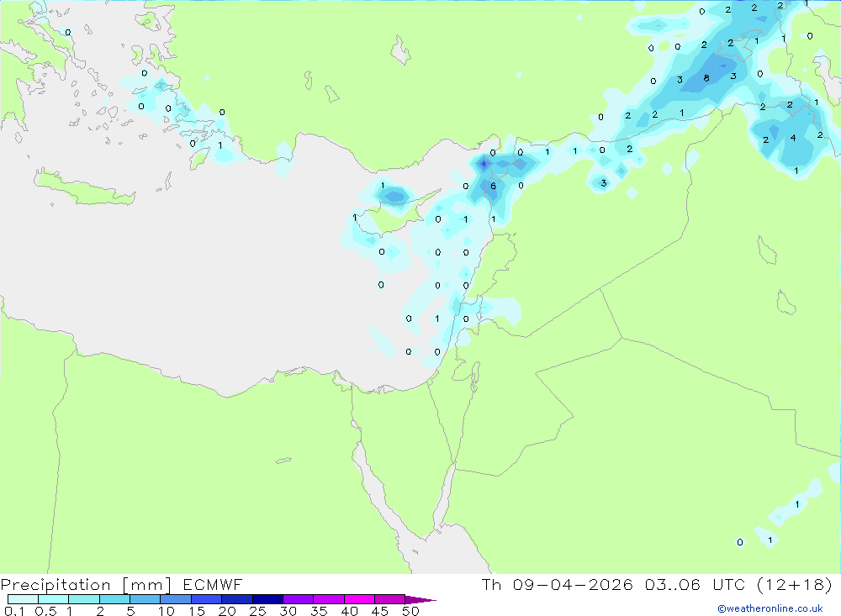Select the 2–5 mm legend color
This screenshot has height=616, width=841.
click(114, 599)
